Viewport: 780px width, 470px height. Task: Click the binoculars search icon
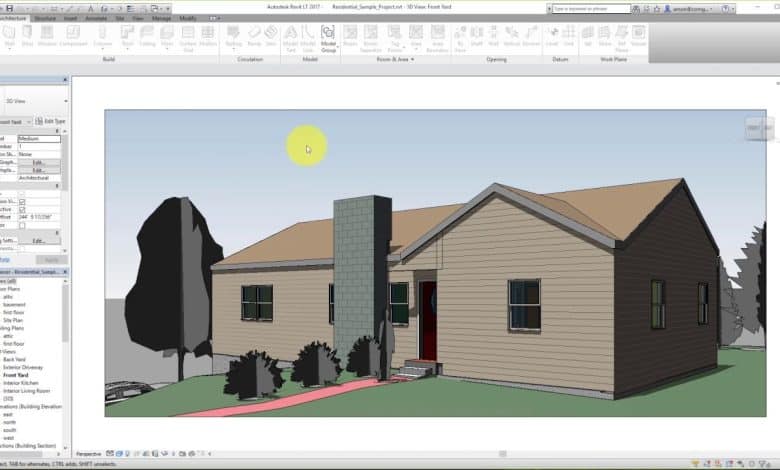coord(636,8)
